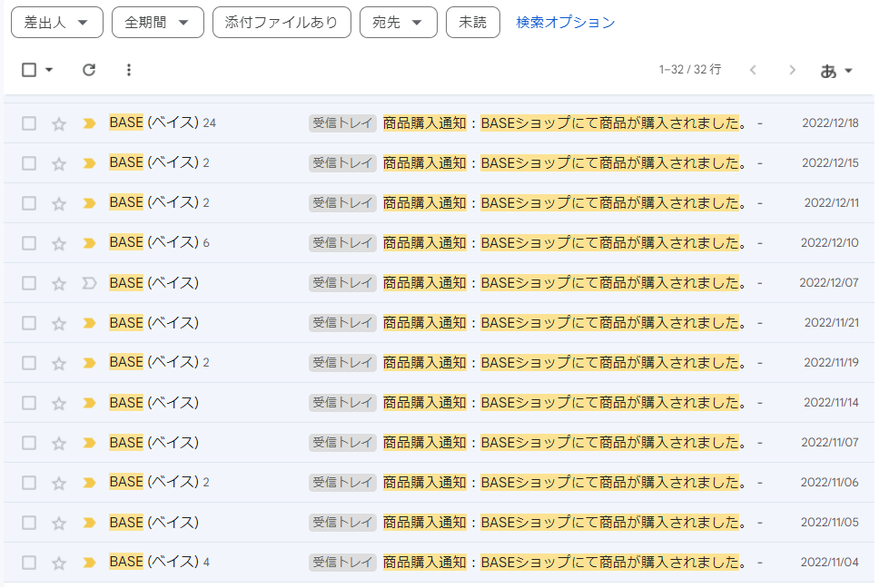Go to the previous page of results
Screen dimensions: 879x588
coord(753,70)
